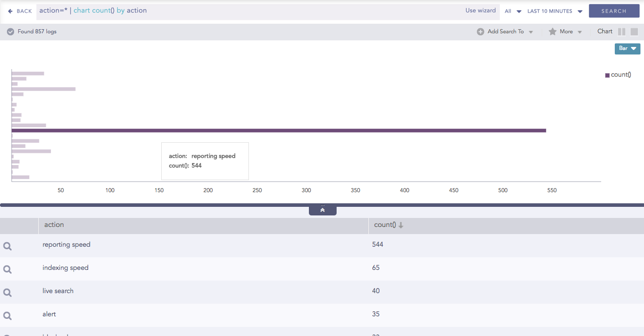Click the magnifier icon beside reporting speed
Image resolution: width=644 pixels, height=336 pixels.
click(x=8, y=246)
